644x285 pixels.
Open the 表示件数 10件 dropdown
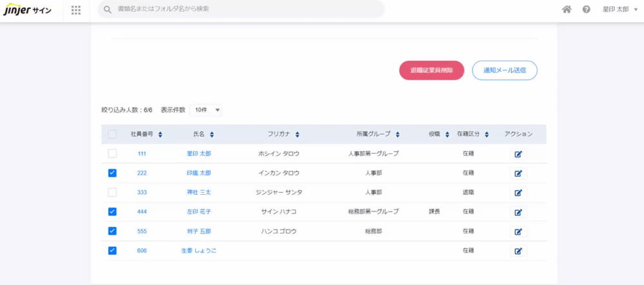[x=206, y=110]
